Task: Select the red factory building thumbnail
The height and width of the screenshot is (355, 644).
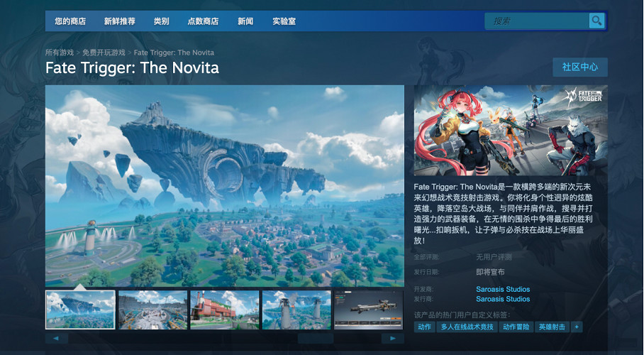Action: tap(225, 310)
